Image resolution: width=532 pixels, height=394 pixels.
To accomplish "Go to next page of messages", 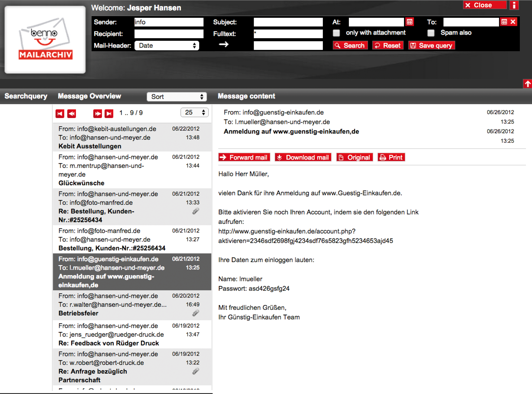I will (97, 113).
